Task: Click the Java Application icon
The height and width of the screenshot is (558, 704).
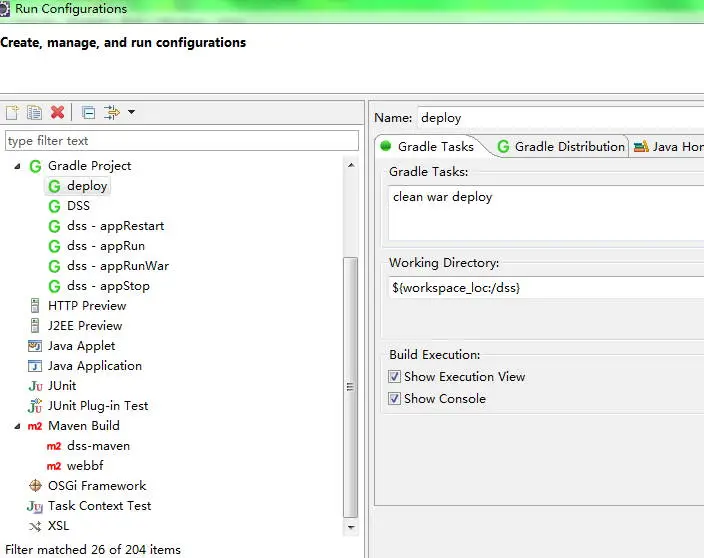Action: point(35,366)
